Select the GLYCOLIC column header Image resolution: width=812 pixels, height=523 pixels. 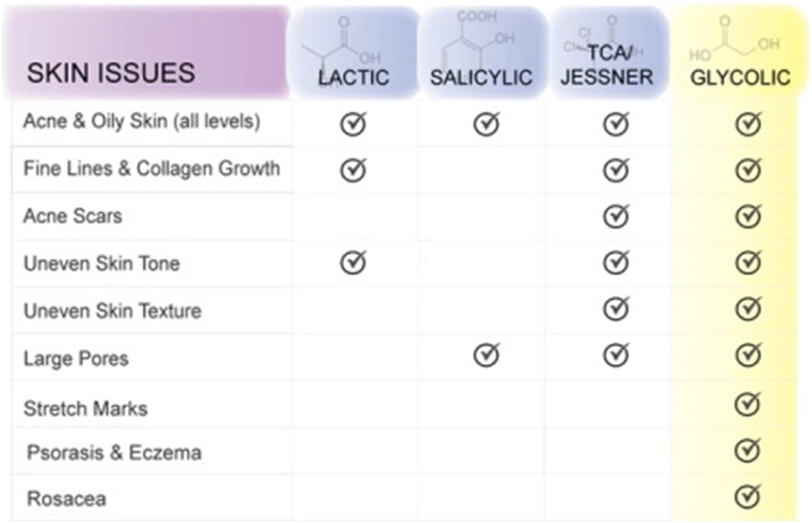pyautogui.click(x=740, y=77)
